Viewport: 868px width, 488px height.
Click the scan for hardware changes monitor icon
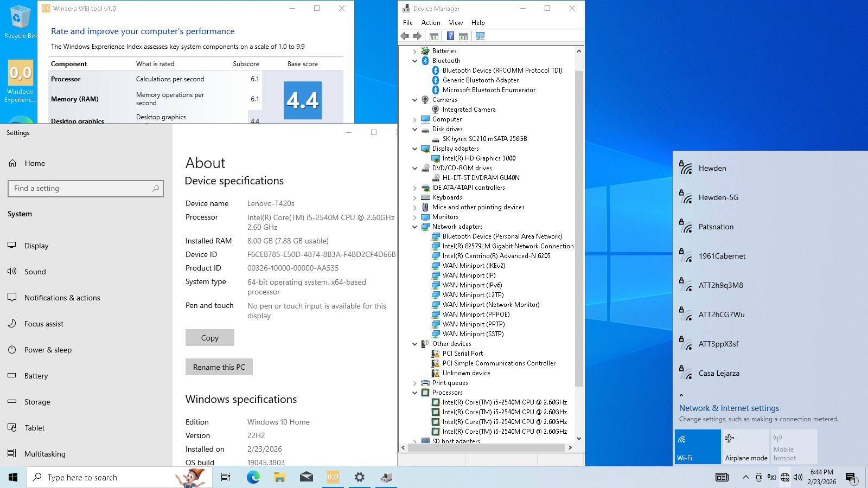click(480, 36)
